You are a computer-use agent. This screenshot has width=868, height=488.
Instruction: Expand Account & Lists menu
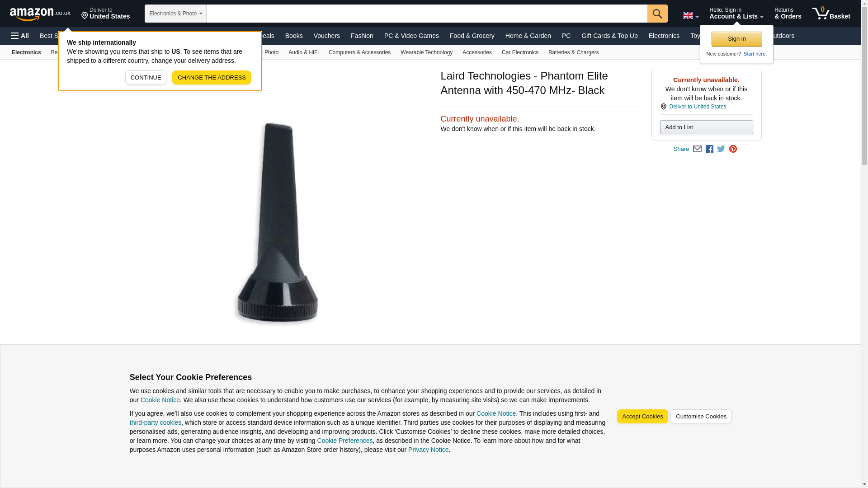pos(736,14)
